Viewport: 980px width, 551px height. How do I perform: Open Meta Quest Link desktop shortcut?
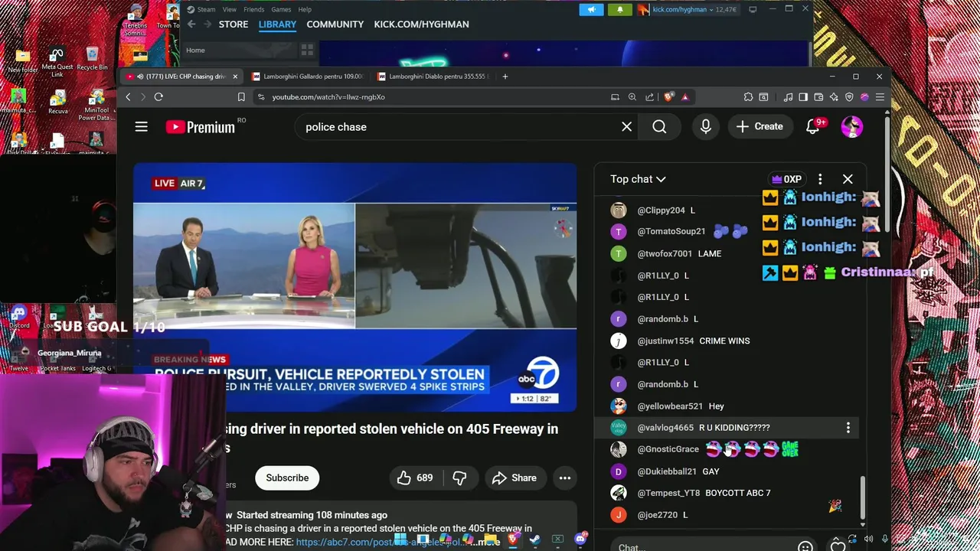click(x=57, y=62)
